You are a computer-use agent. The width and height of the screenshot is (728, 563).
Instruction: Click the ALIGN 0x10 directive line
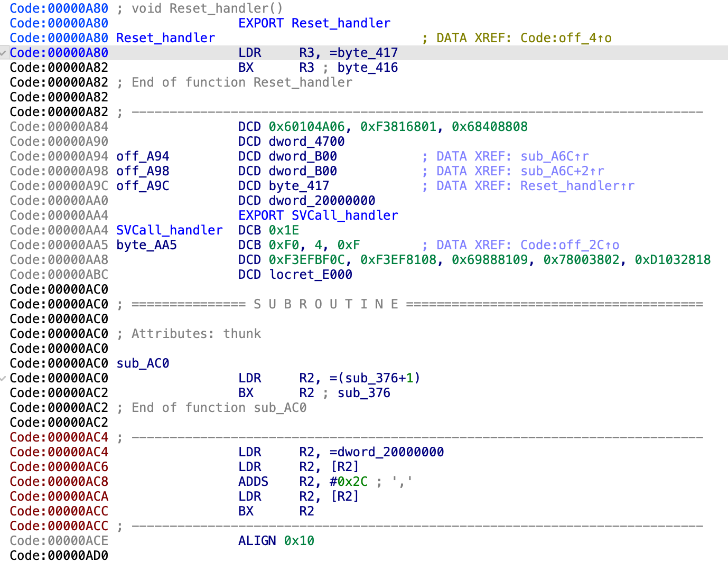tap(276, 540)
